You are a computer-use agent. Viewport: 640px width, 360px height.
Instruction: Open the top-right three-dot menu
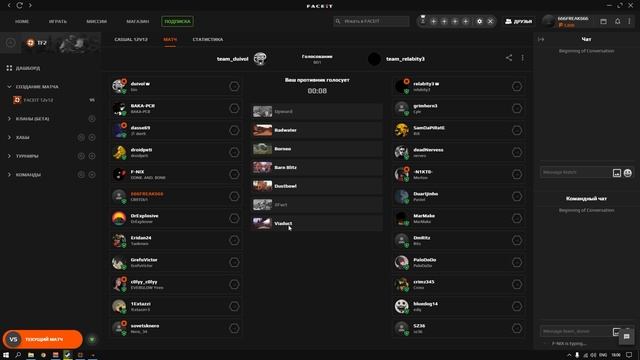[629, 21]
